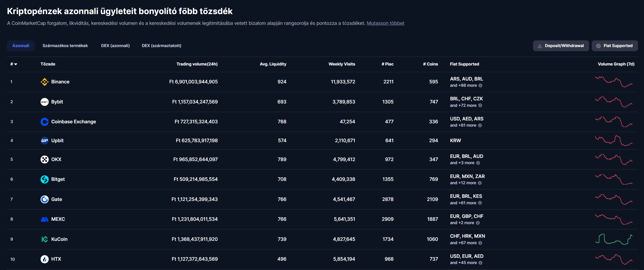This screenshot has width=644, height=270.
Task: Sort table by Trading volume(24h) header
Action: [197, 64]
